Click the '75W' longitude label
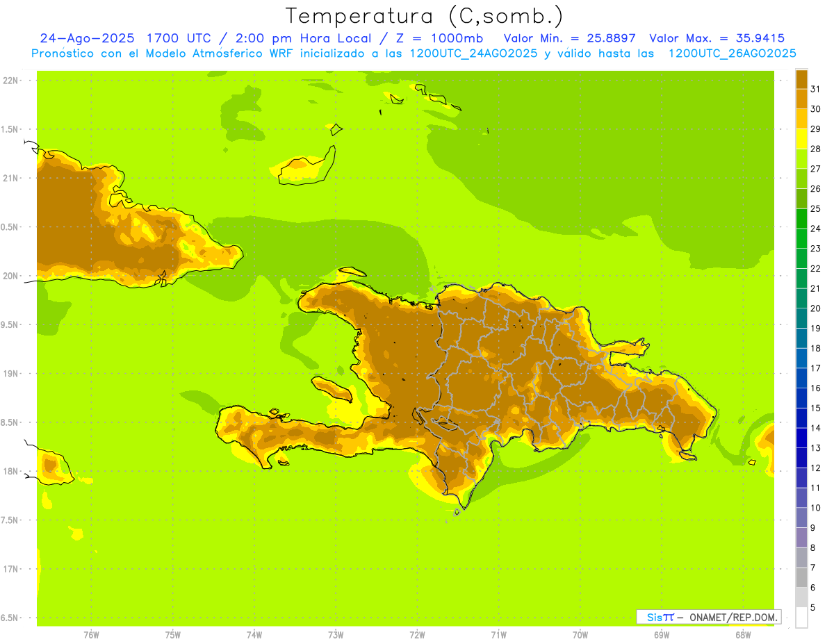The height and width of the screenshot is (644, 834). tap(172, 635)
